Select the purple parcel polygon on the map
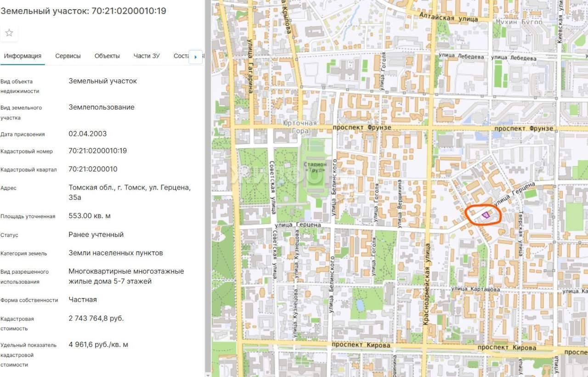This screenshot has height=377, width=588. click(486, 214)
